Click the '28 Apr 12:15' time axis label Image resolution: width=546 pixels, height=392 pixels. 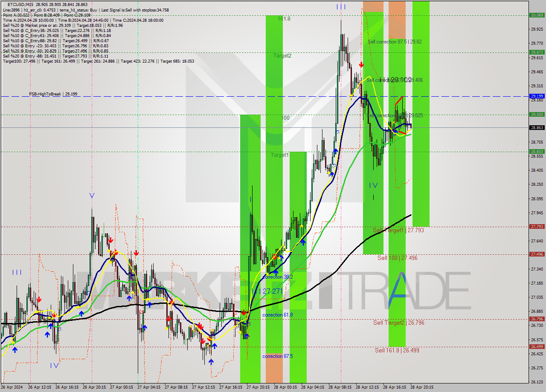(367, 387)
